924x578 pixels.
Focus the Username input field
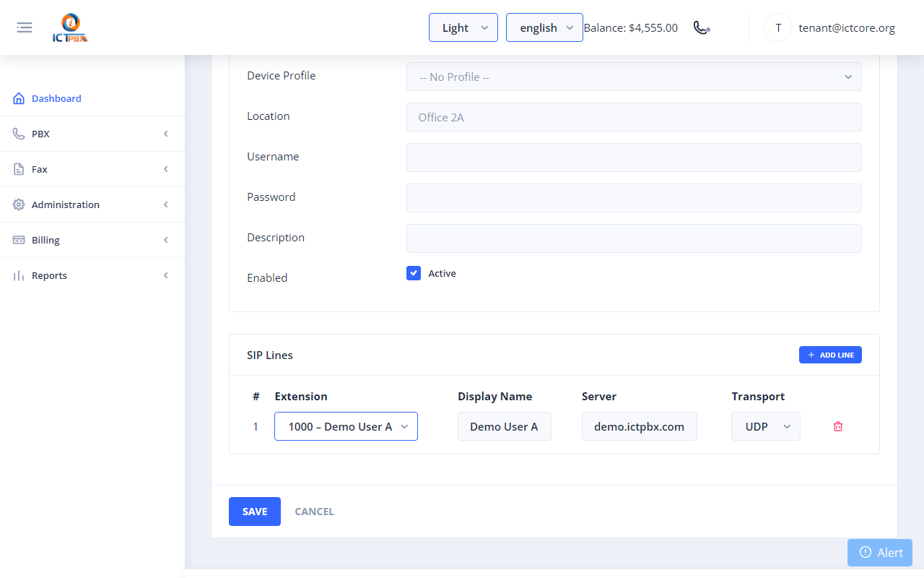pos(634,158)
